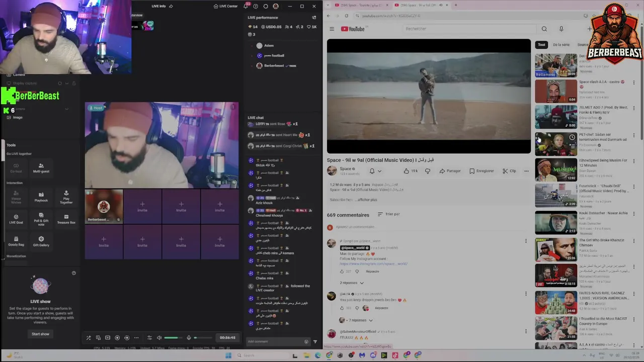This screenshot has width=644, height=362.
Task: Open a new browser tab
Action: (456, 5)
